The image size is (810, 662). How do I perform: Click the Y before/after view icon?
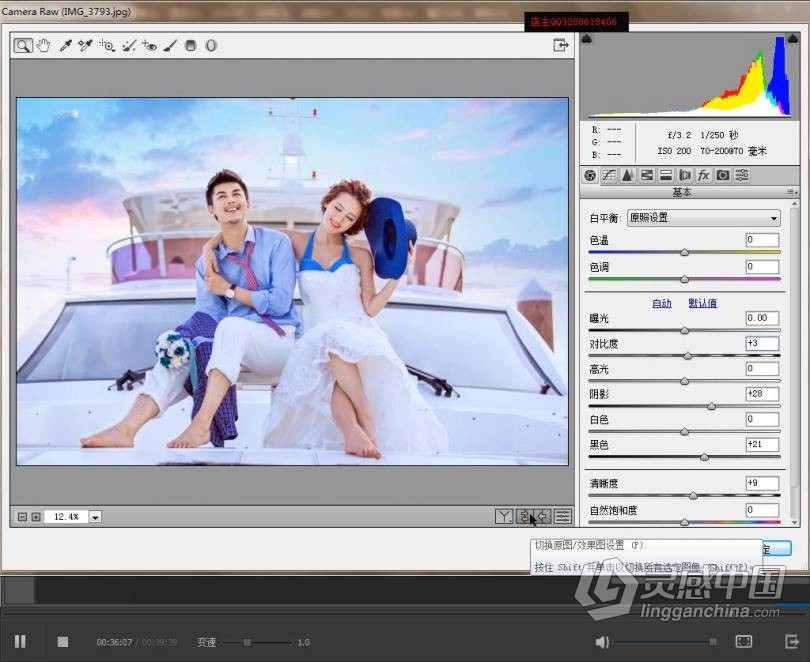pos(504,516)
